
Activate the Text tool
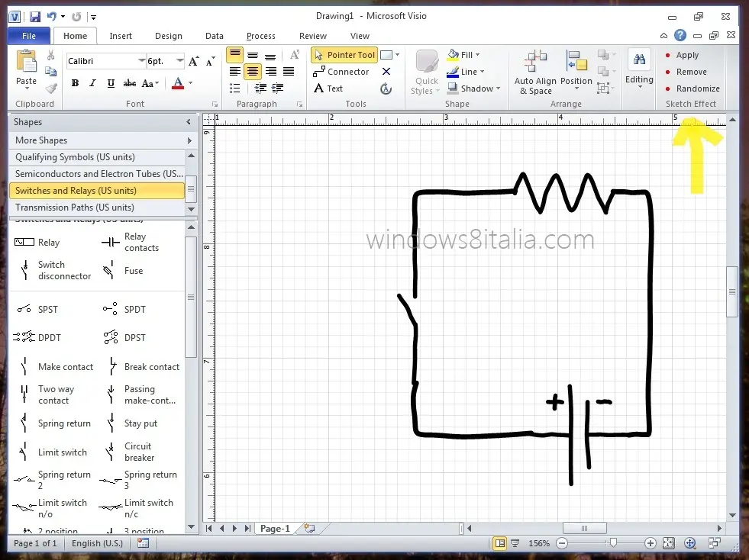point(328,89)
